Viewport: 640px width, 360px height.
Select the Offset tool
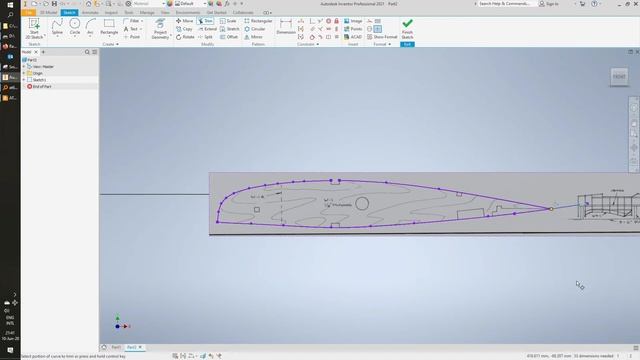229,37
